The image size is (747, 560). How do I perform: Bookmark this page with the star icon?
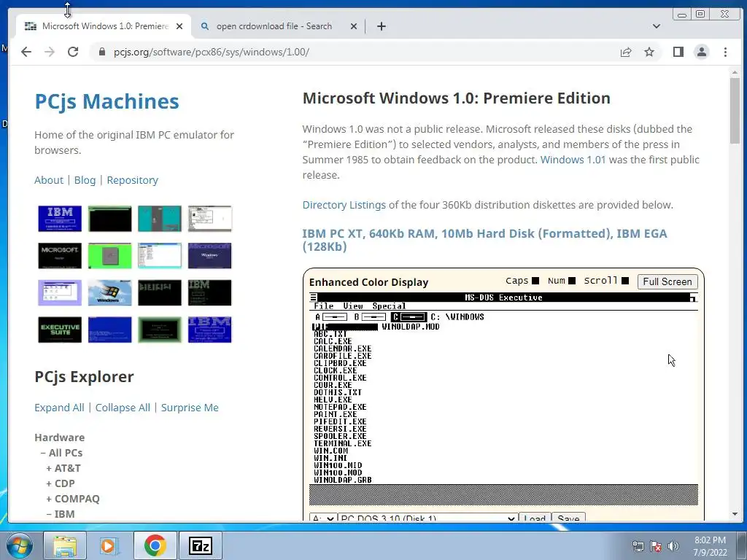pos(649,52)
